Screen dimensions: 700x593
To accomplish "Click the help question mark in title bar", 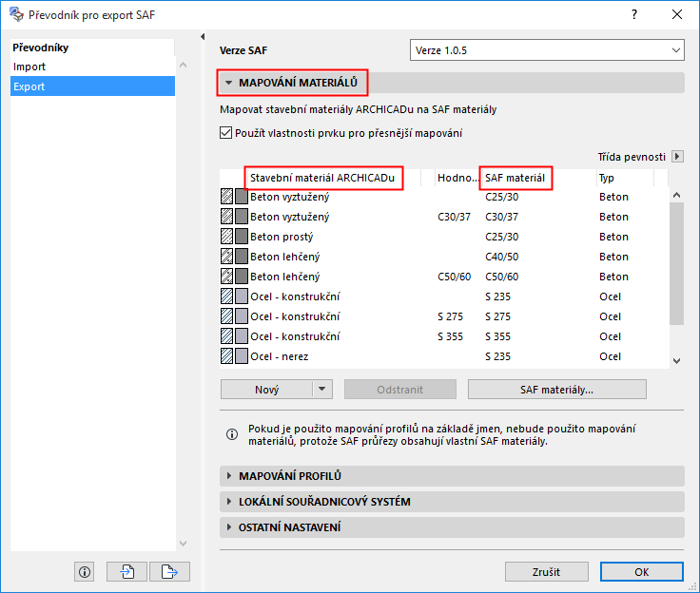I will (x=634, y=14).
